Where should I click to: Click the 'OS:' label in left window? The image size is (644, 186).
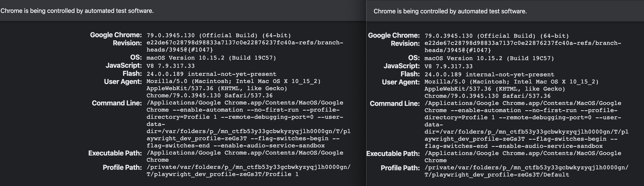136,57
